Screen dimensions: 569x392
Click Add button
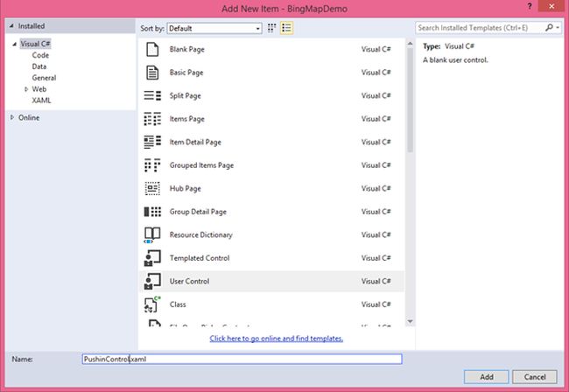coord(486,377)
